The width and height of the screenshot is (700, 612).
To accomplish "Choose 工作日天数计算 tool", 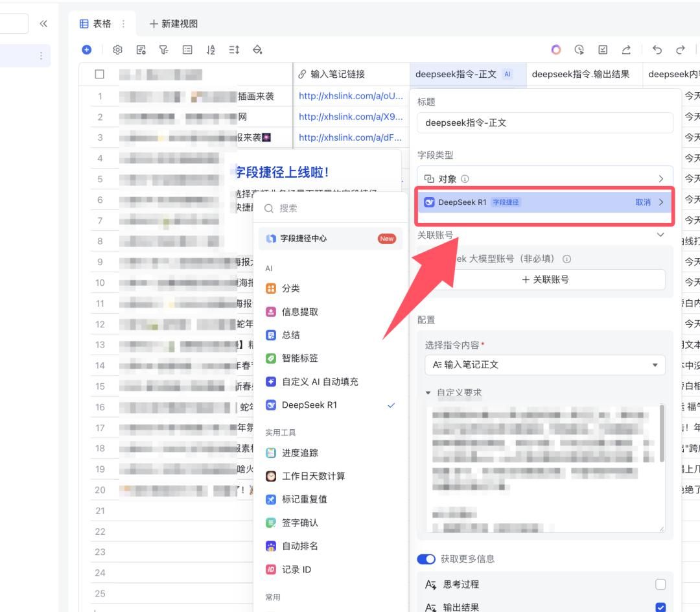I will (x=331, y=476).
